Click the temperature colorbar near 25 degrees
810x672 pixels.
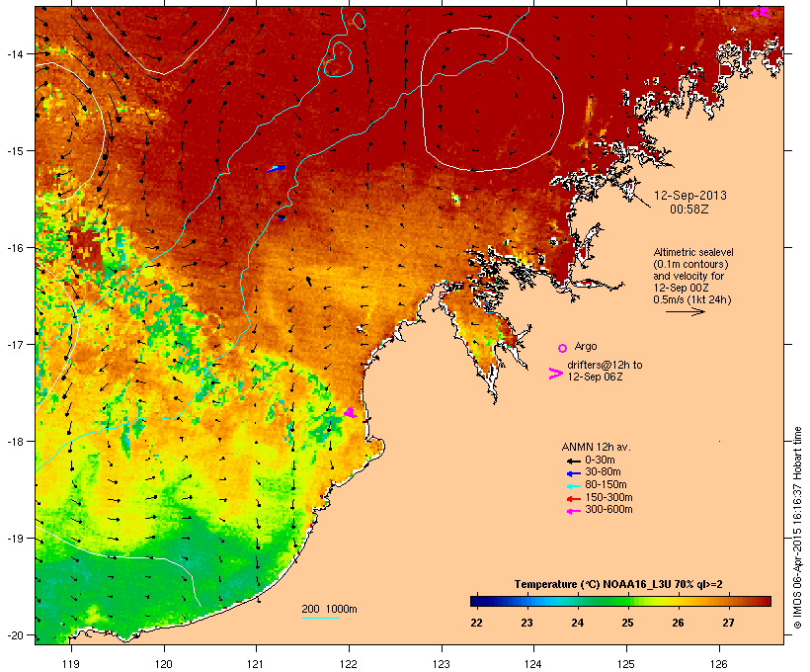coord(627,601)
